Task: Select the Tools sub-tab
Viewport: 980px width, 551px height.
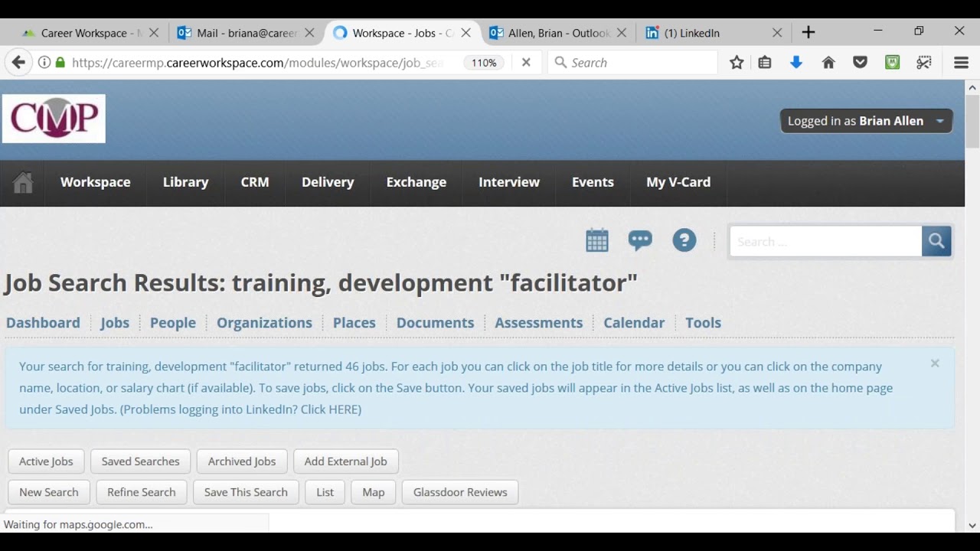Action: point(703,323)
